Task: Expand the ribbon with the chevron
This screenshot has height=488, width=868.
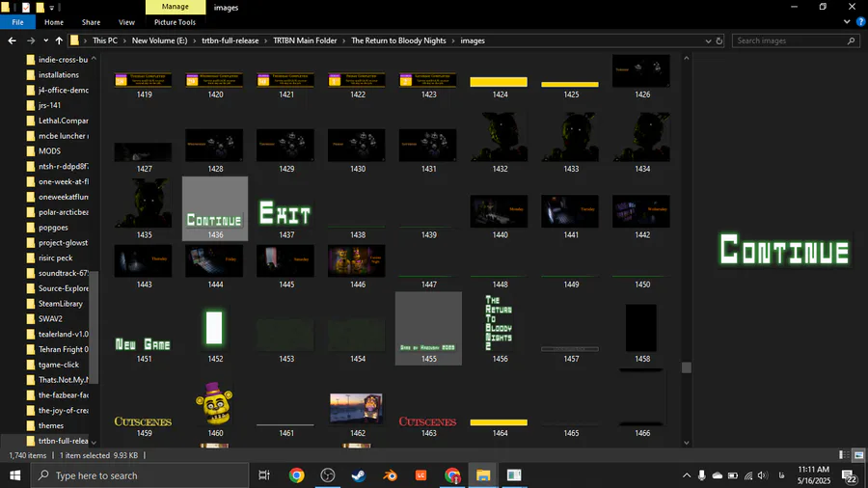Action: [x=847, y=22]
